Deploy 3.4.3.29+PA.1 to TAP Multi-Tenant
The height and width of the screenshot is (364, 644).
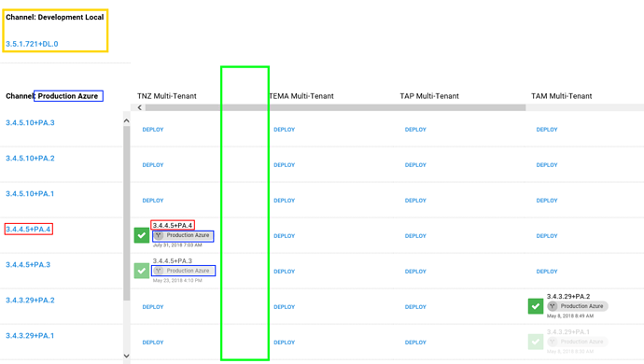415,343
